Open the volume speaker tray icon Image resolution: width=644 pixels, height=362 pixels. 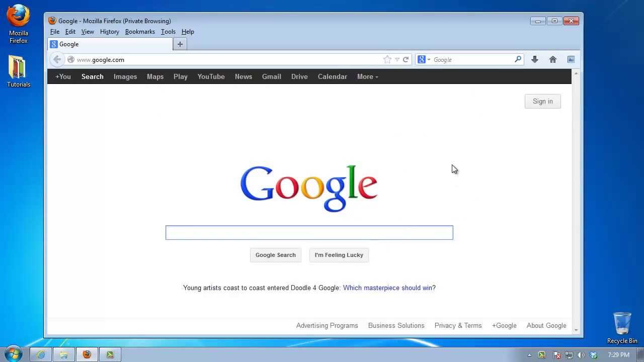(x=581, y=355)
